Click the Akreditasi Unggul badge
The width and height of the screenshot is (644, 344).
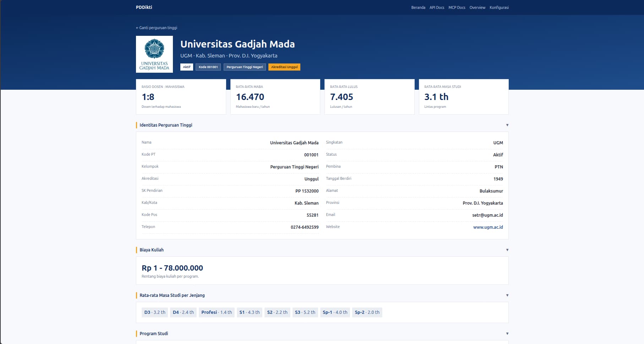tap(284, 67)
